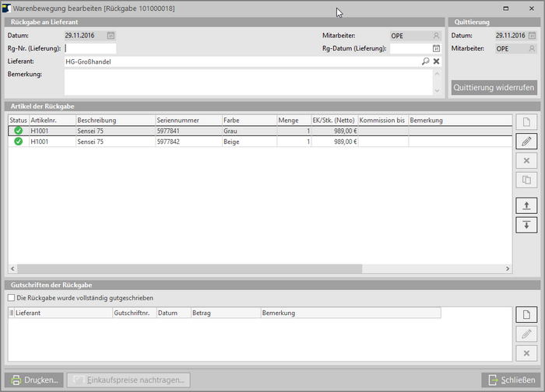Click the edit pencil icon for return articles

point(526,142)
